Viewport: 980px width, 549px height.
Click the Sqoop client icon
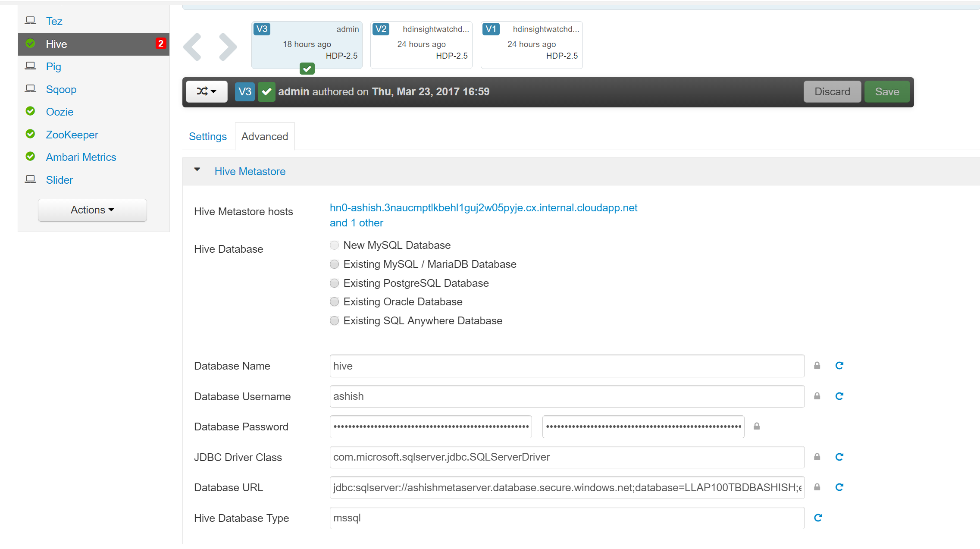pyautogui.click(x=30, y=88)
